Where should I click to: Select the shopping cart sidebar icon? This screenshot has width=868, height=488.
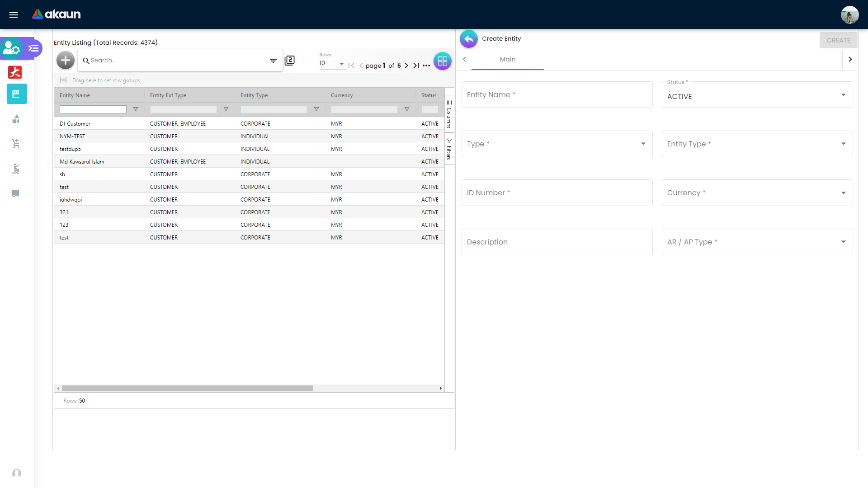click(16, 144)
